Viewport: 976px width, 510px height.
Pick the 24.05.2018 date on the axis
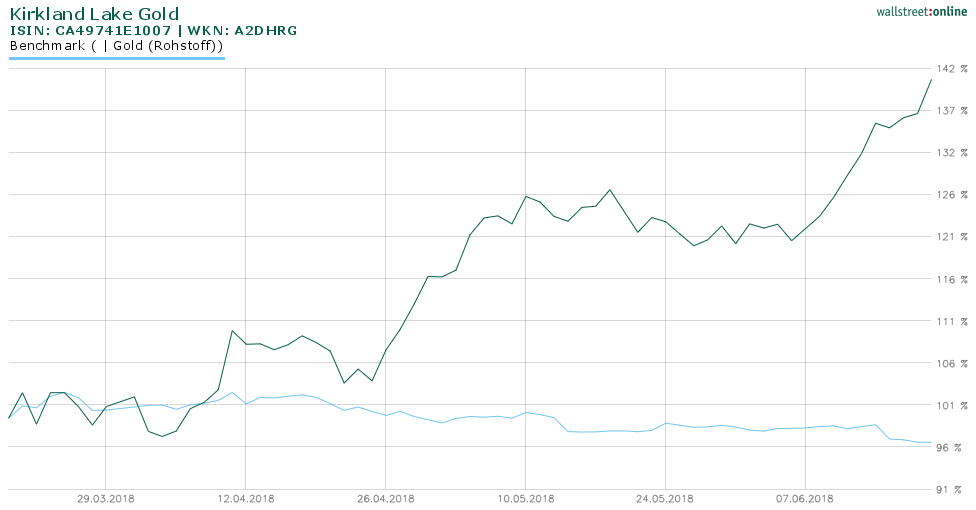coord(666,498)
